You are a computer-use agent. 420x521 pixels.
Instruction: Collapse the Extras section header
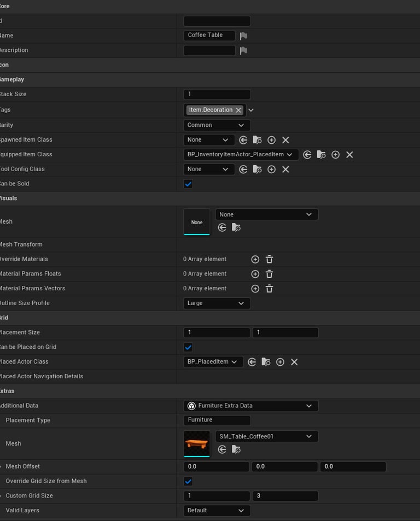coord(210,391)
